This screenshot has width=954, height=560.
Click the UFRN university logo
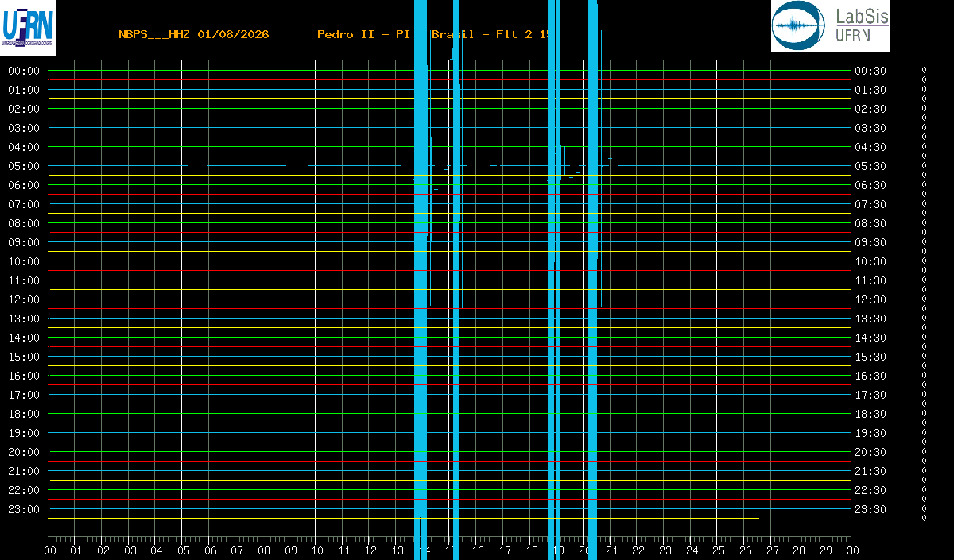pyautogui.click(x=28, y=26)
